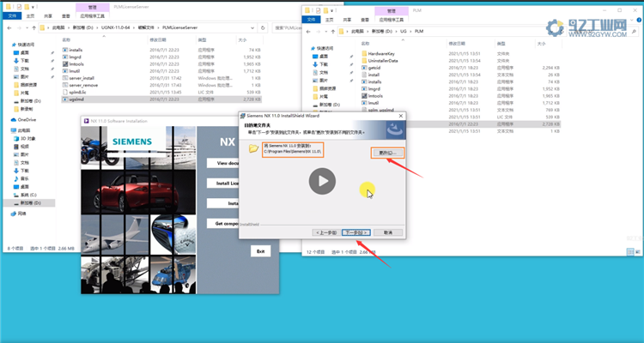
Task: Click the 上一步 (Back) button in the wizard
Action: tap(326, 232)
